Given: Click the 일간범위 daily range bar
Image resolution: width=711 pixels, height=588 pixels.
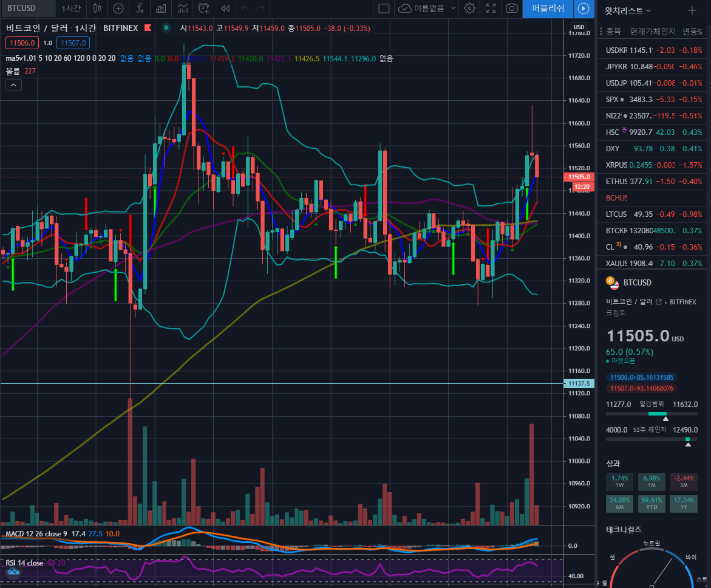Looking at the screenshot, I should [x=651, y=414].
